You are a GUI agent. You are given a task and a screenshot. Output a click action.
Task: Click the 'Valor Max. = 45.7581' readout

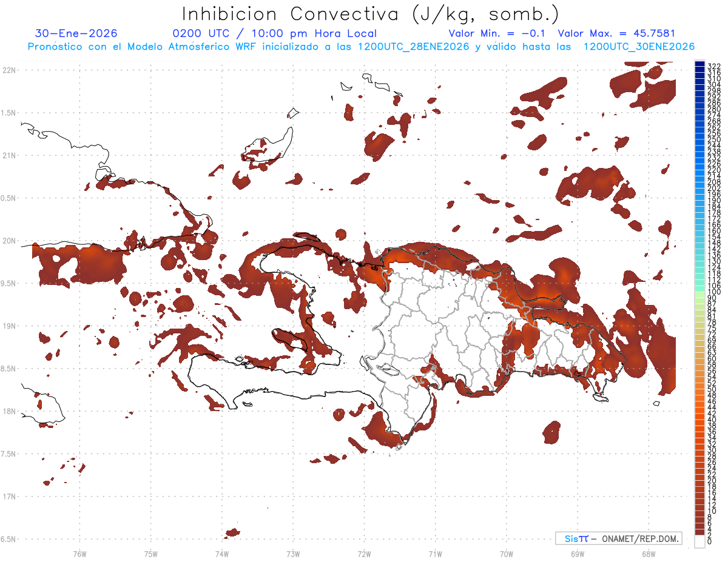616,34
